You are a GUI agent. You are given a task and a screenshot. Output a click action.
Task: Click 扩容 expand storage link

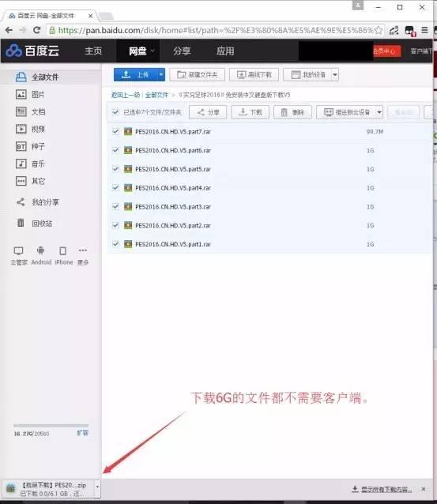pyautogui.click(x=82, y=433)
